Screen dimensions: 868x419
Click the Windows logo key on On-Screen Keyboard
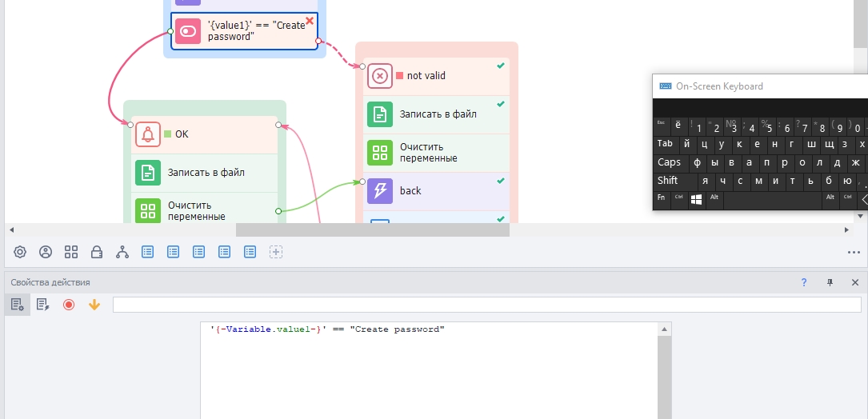click(696, 200)
